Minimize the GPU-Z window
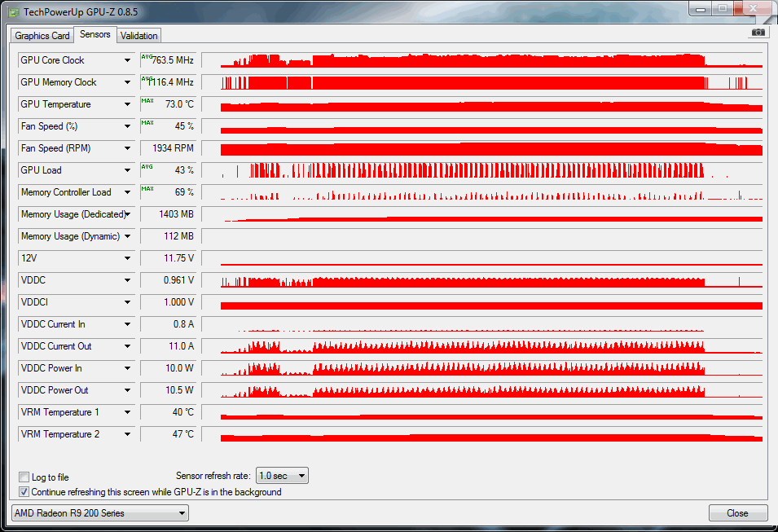Image resolution: width=778 pixels, height=532 pixels. tap(701, 8)
